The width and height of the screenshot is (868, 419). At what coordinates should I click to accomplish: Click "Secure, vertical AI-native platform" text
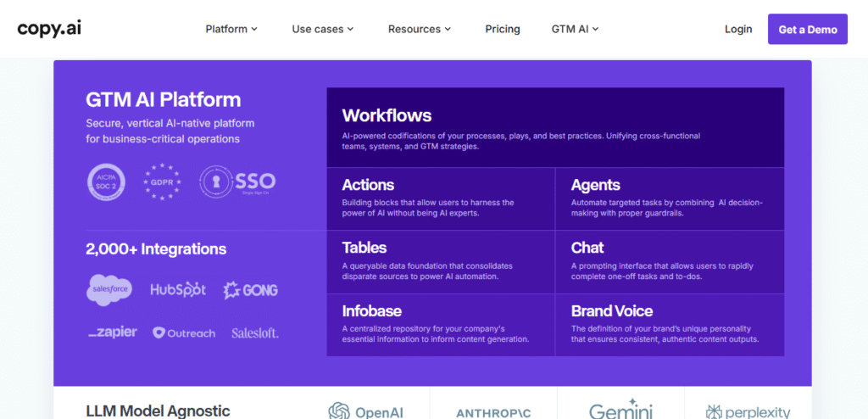coord(170,123)
